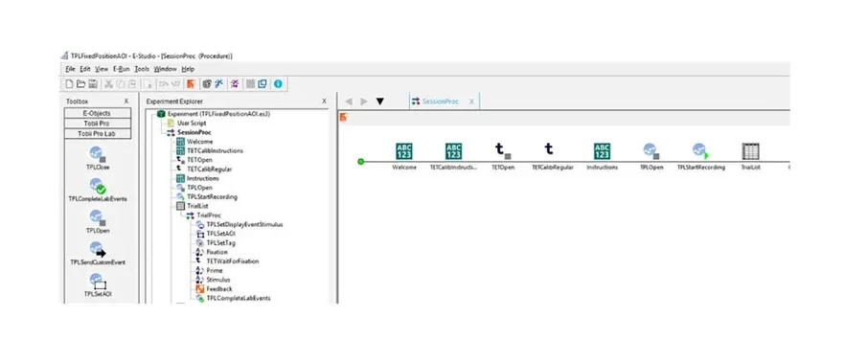Open Tobii Pro Lab toolbox group
This screenshot has height=362, width=868.
98,134
